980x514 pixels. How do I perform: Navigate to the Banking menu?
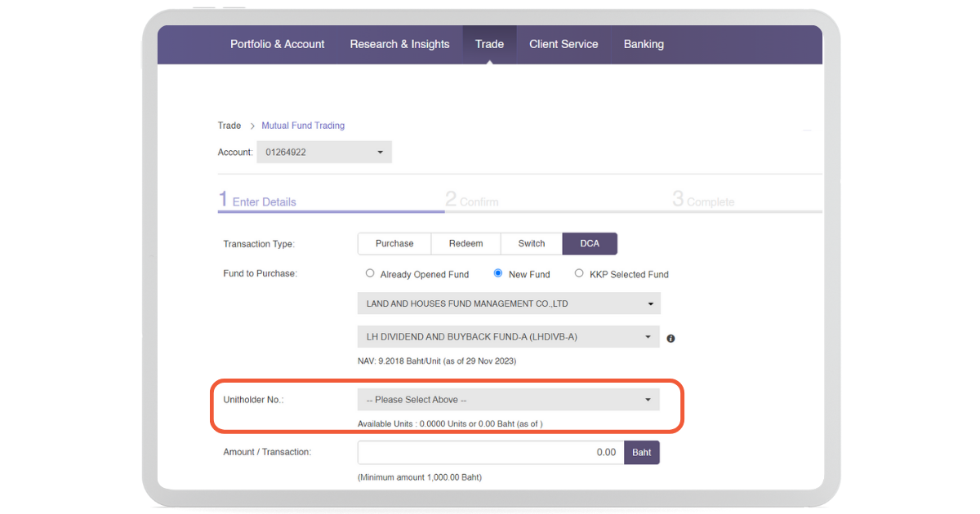click(x=644, y=44)
